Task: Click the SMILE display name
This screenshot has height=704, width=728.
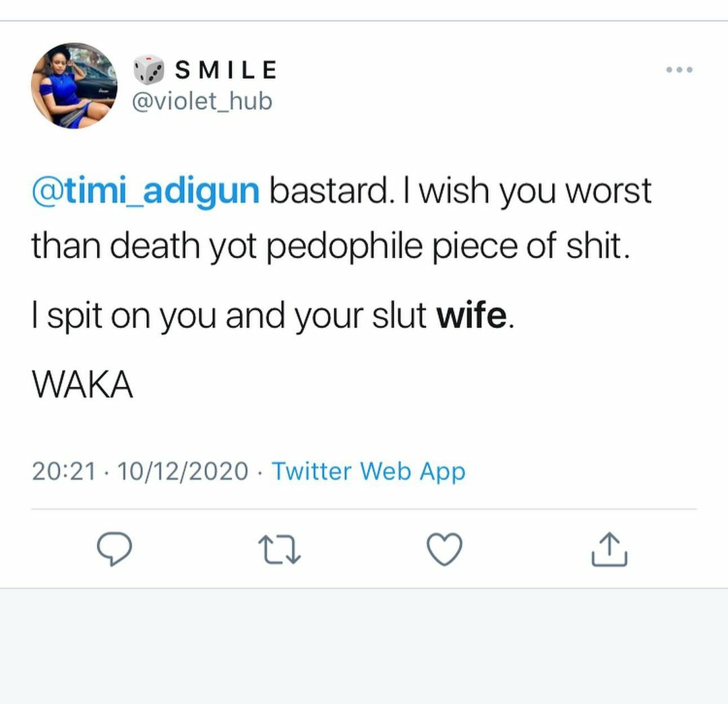Action: click(226, 69)
